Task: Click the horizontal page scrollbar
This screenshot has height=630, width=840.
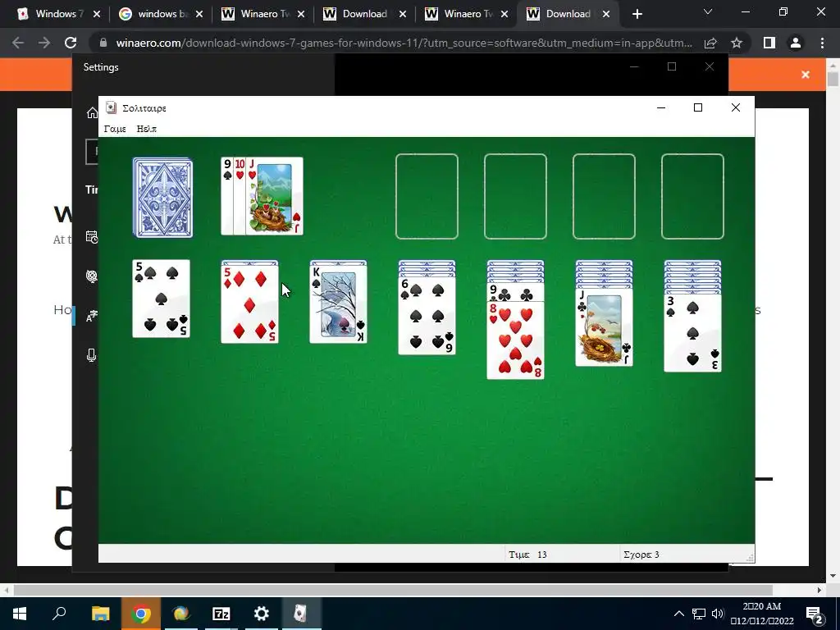Action: (x=393, y=590)
